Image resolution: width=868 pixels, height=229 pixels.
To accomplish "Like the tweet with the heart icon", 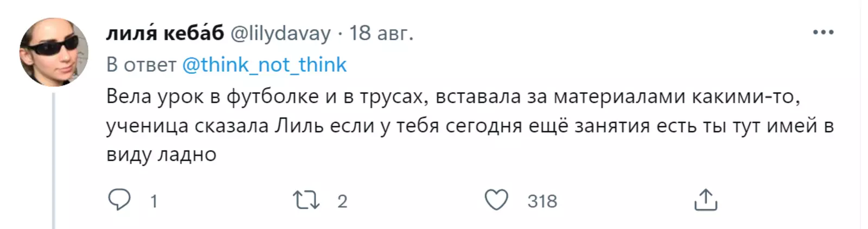I will [x=496, y=200].
